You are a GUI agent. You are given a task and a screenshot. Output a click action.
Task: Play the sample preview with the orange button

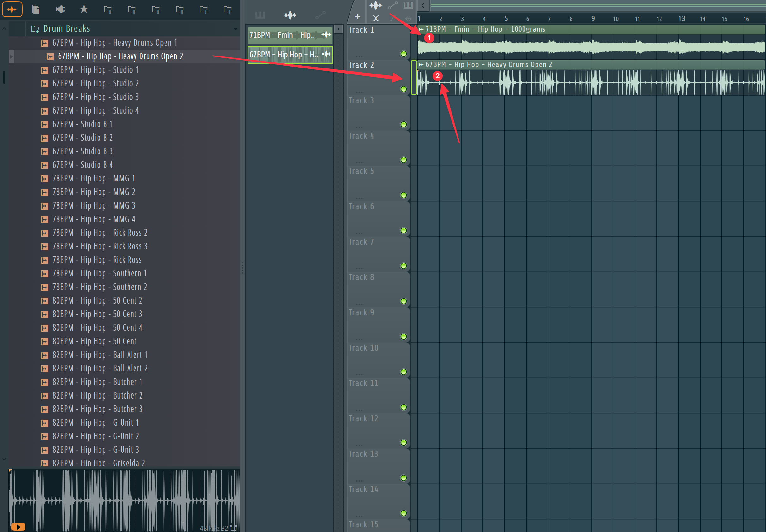[18, 527]
